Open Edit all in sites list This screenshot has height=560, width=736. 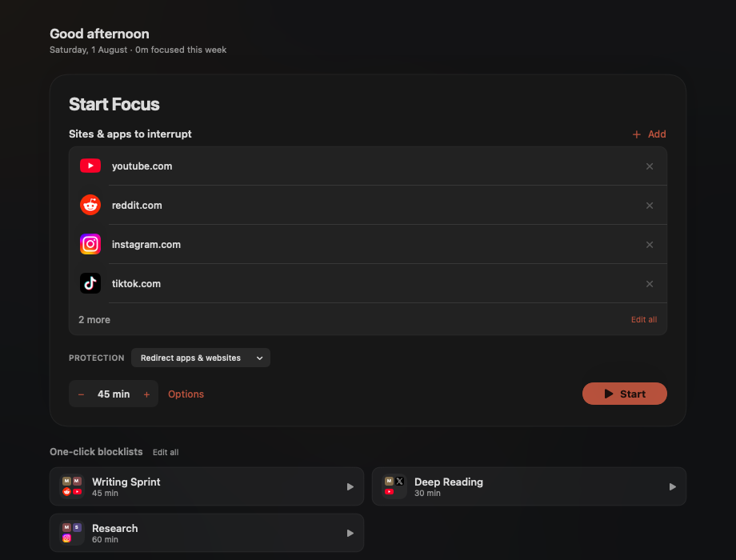pyautogui.click(x=643, y=320)
